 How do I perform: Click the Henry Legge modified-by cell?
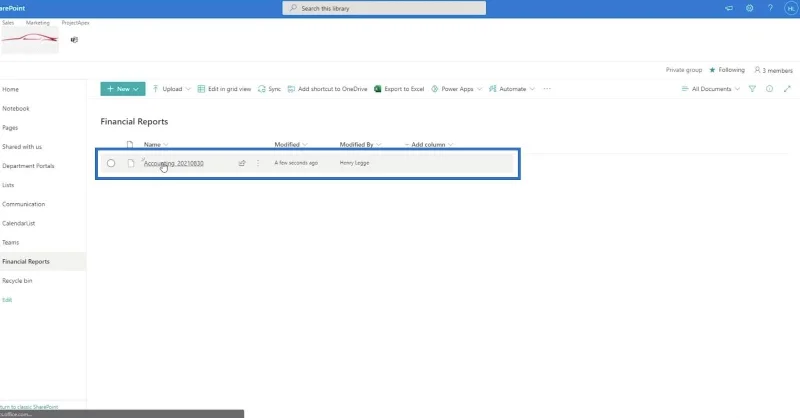[x=354, y=163]
